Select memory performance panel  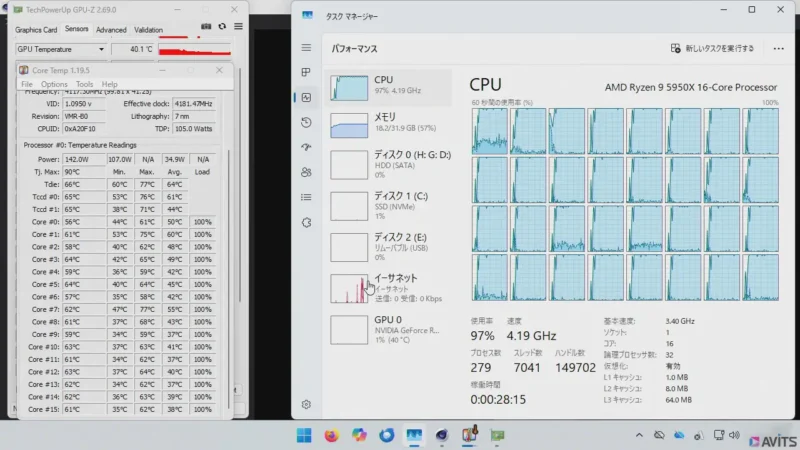pyautogui.click(x=388, y=124)
